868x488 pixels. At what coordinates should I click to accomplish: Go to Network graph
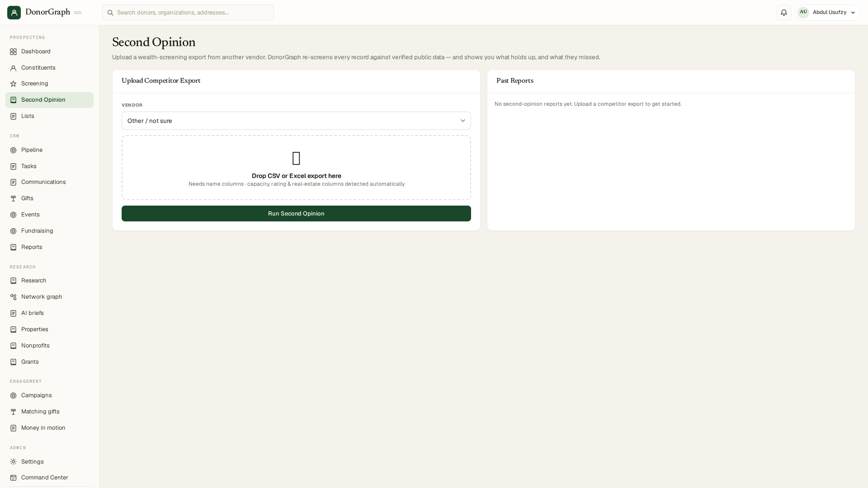click(49, 297)
